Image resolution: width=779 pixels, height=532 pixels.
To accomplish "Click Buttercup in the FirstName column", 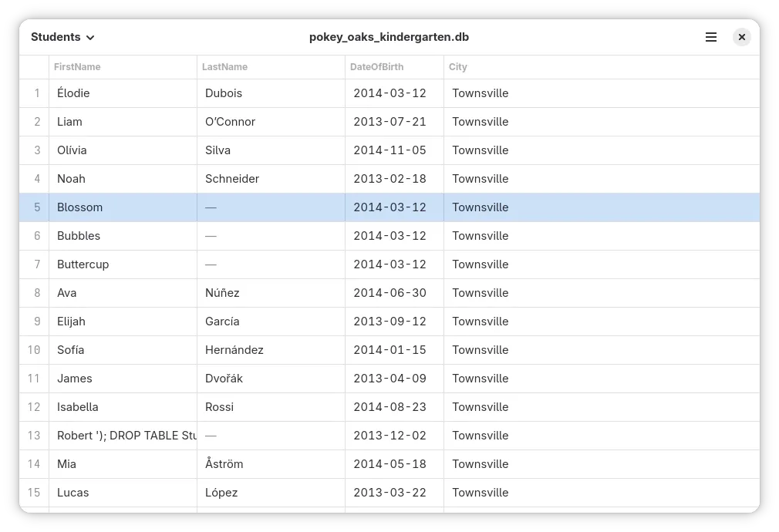I will point(83,264).
